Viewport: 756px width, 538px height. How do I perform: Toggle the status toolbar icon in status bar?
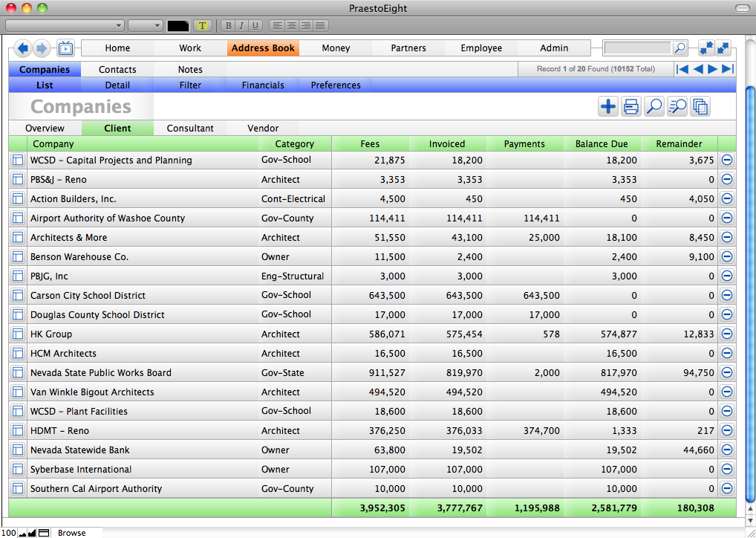(x=44, y=533)
